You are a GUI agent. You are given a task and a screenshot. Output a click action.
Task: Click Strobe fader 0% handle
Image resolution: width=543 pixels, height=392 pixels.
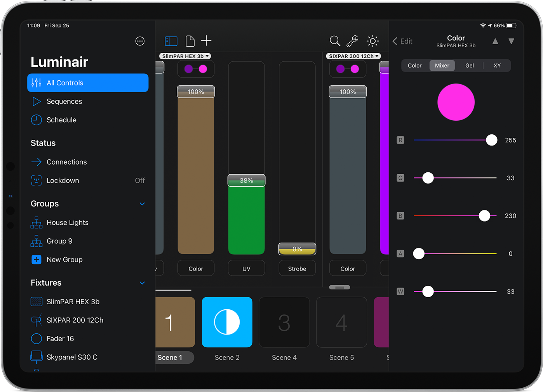point(297,249)
